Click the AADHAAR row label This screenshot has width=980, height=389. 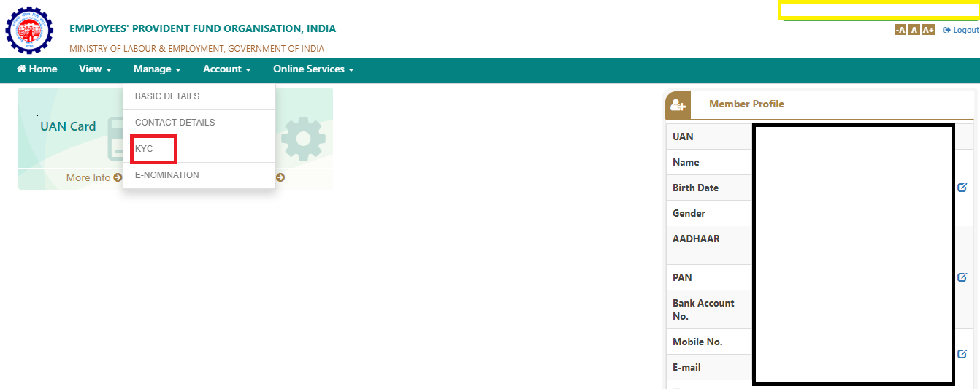coord(696,239)
